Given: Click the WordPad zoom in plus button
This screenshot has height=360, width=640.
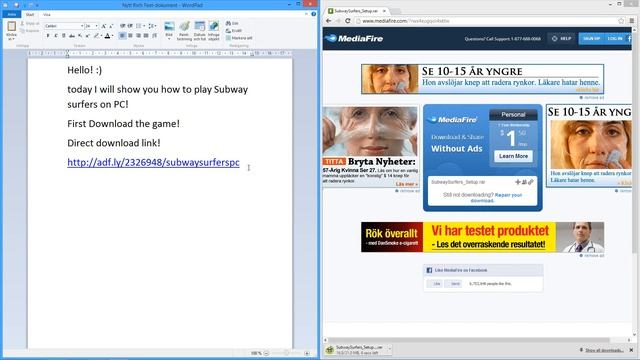Looking at the screenshot, I should pos(307,353).
